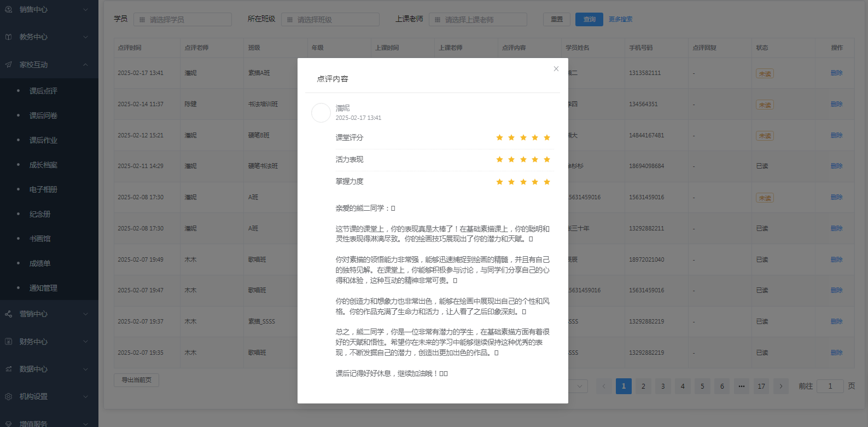Image resolution: width=868 pixels, height=427 pixels.
Task: Click the 销售中心 sidebar icon
Action: pyautogui.click(x=9, y=9)
